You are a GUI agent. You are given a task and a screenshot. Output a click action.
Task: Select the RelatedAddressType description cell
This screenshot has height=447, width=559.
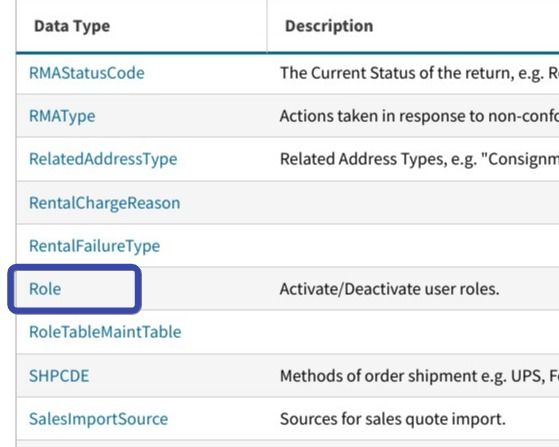click(413, 159)
